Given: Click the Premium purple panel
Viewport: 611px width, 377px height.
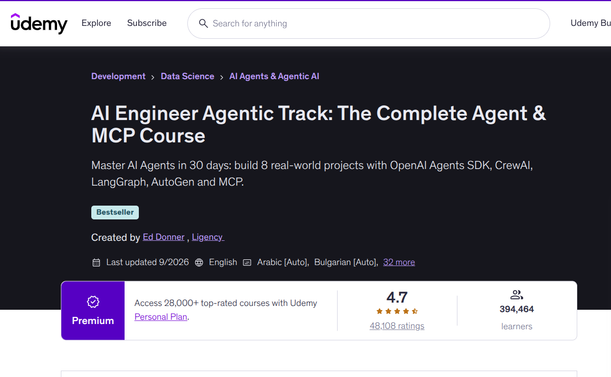Looking at the screenshot, I should [93, 310].
